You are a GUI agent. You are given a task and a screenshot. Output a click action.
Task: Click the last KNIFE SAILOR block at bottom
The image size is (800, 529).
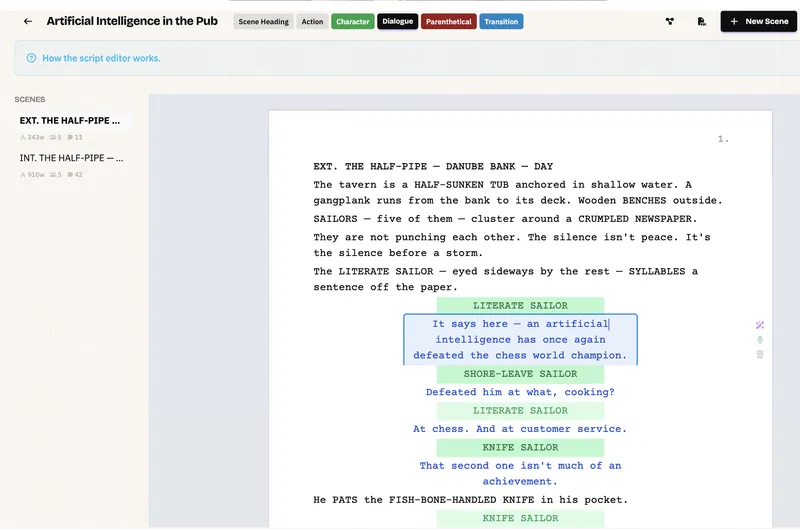pos(520,518)
